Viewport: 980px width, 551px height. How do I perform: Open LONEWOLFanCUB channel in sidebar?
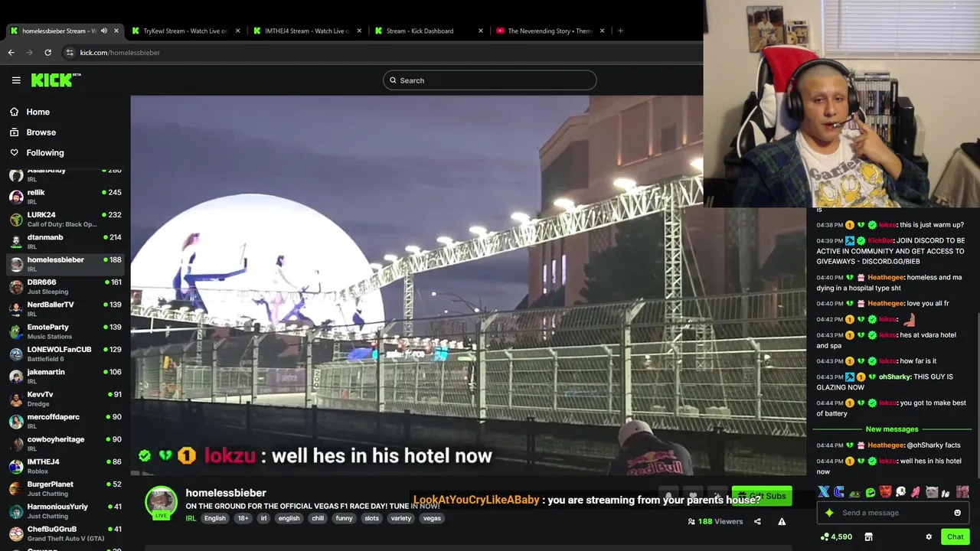pyautogui.click(x=65, y=354)
